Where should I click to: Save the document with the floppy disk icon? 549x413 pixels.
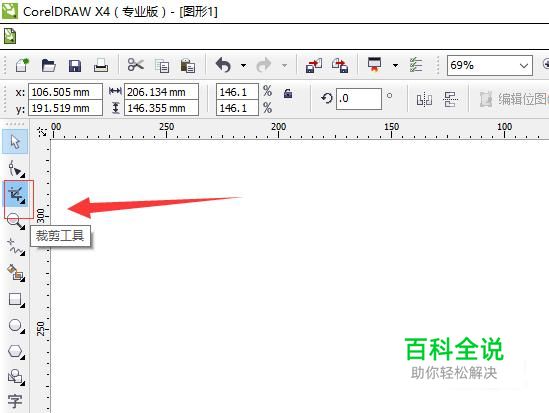(x=75, y=66)
